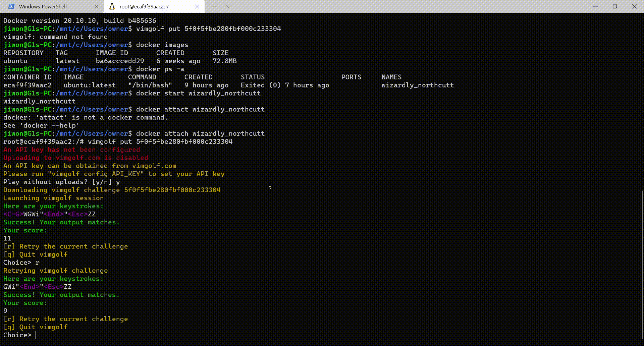Click the 'Choice>' prompt at bottom

pos(17,335)
